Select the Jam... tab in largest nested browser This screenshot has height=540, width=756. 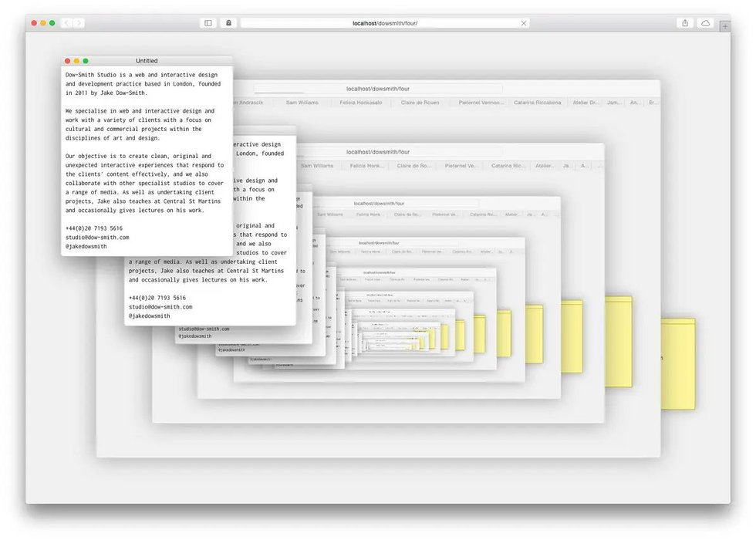(614, 102)
